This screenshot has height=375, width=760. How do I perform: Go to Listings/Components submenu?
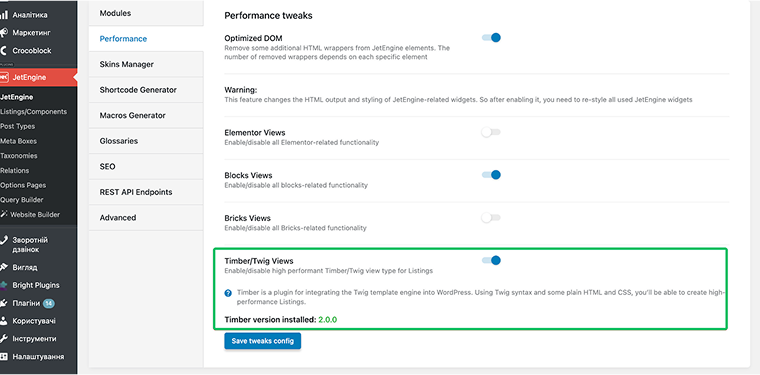[33, 111]
